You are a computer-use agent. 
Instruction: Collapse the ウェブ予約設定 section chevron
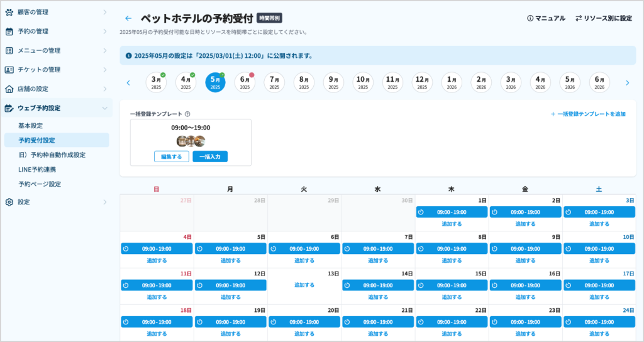pos(104,108)
